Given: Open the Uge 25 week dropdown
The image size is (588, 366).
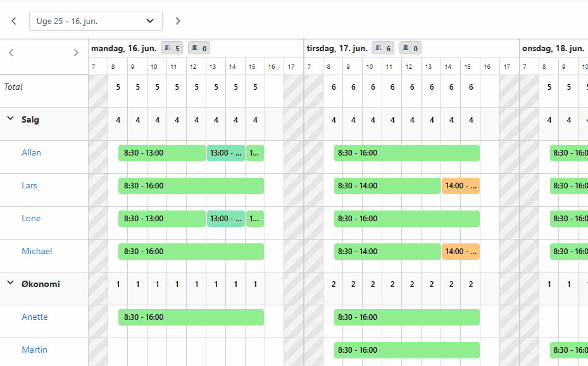Looking at the screenshot, I should click(x=96, y=21).
